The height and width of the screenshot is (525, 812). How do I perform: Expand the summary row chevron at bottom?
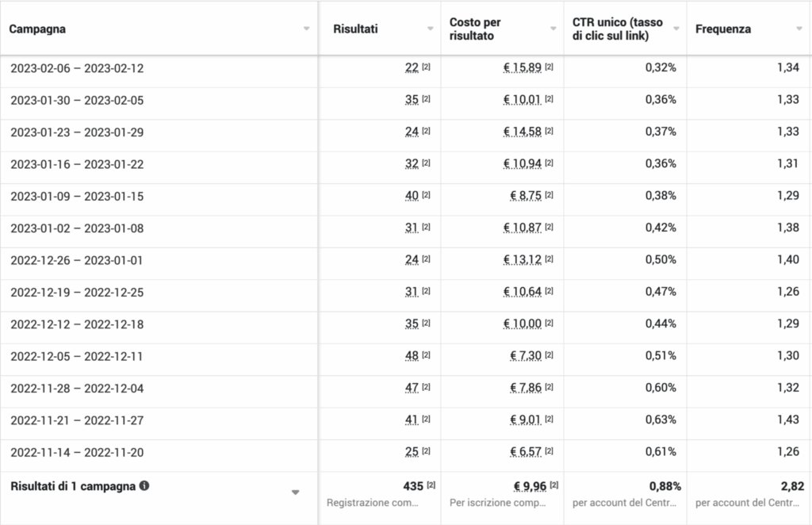click(296, 492)
